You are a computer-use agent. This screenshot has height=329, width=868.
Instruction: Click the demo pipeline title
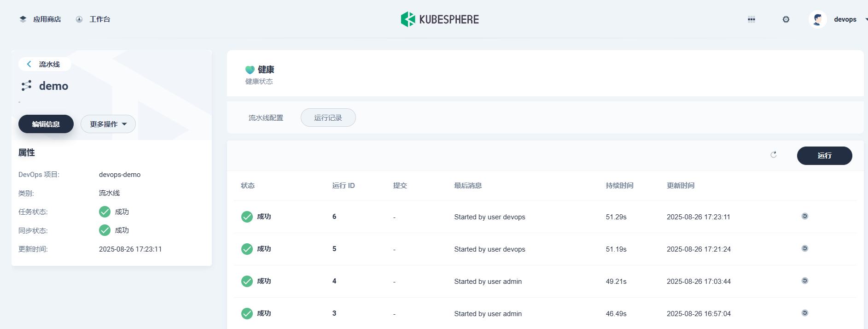53,86
